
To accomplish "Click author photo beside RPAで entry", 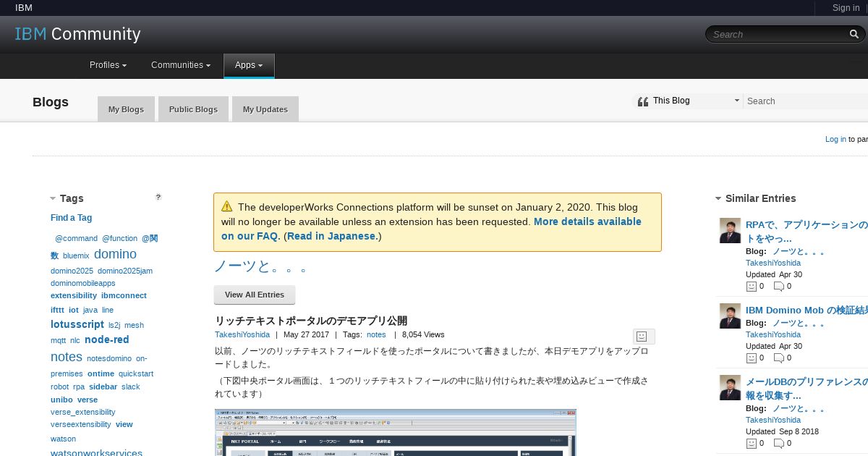I will 730,231.
